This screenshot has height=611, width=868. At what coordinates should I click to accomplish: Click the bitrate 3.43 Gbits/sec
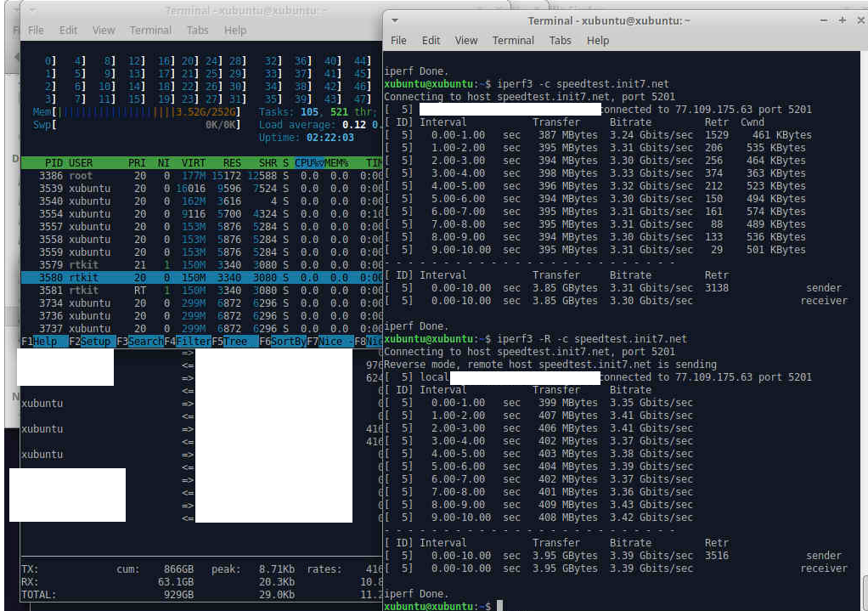point(651,505)
